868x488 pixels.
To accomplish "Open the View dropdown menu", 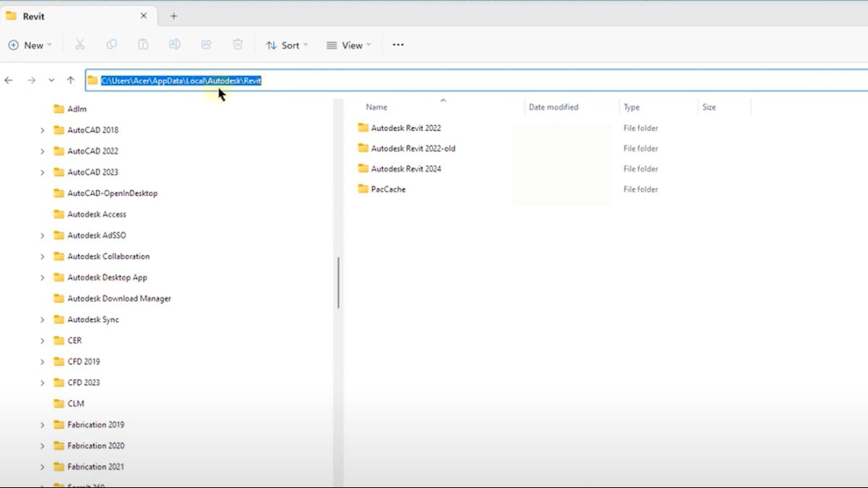I will coord(348,45).
